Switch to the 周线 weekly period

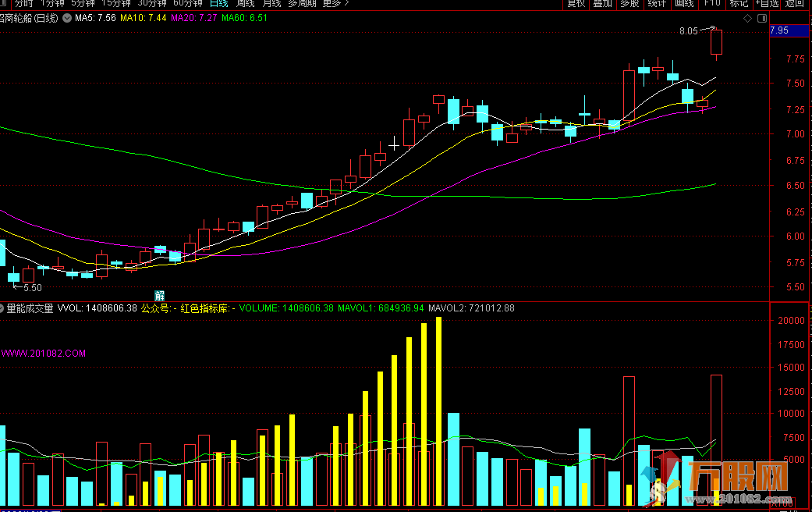[246, 4]
